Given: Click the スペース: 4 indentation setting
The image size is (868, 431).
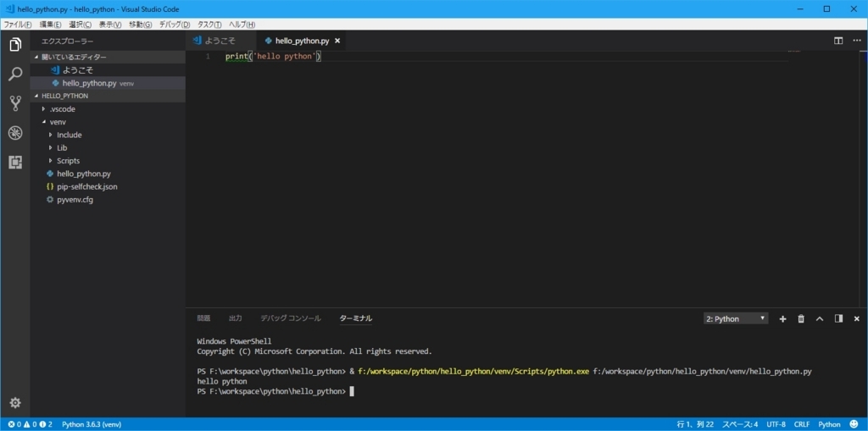Looking at the screenshot, I should click(x=740, y=424).
